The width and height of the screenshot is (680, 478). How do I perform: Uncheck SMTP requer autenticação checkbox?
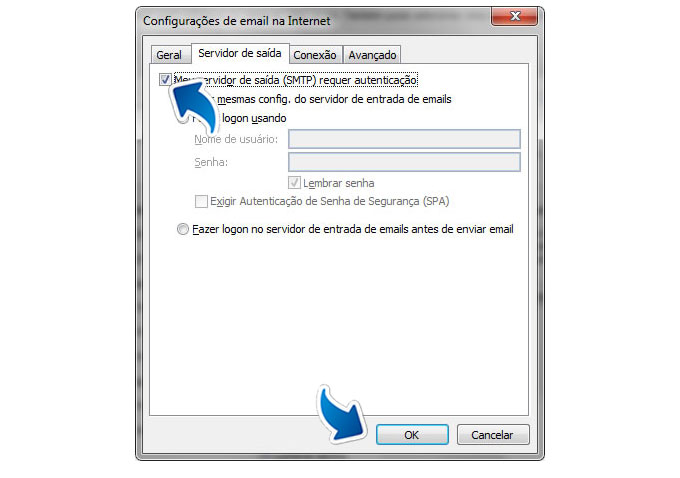pyautogui.click(x=165, y=80)
